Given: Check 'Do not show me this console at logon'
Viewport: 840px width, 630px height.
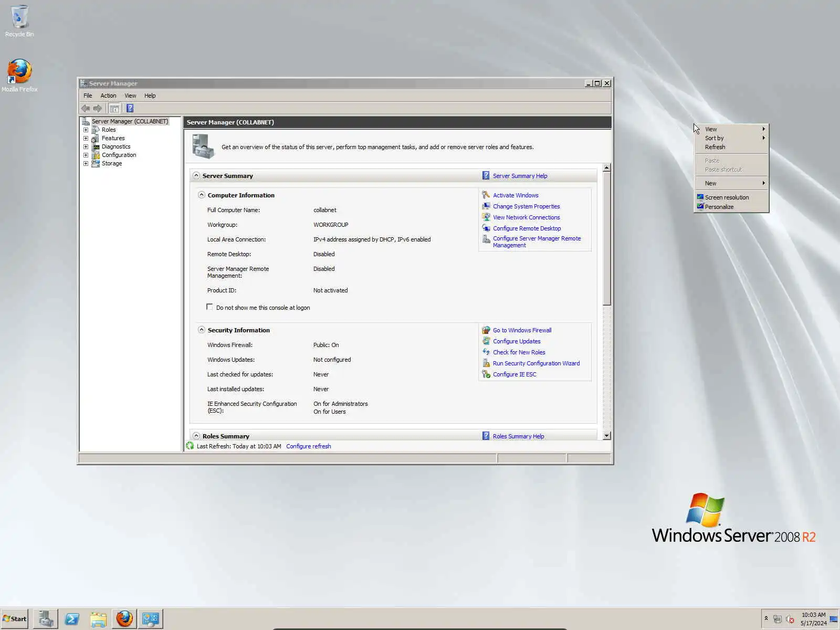Looking at the screenshot, I should (210, 307).
